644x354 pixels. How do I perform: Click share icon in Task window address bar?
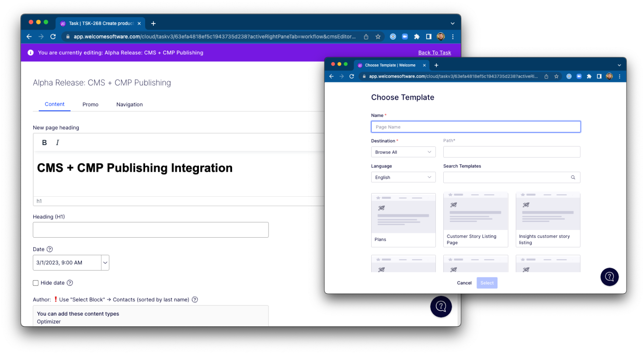click(366, 37)
